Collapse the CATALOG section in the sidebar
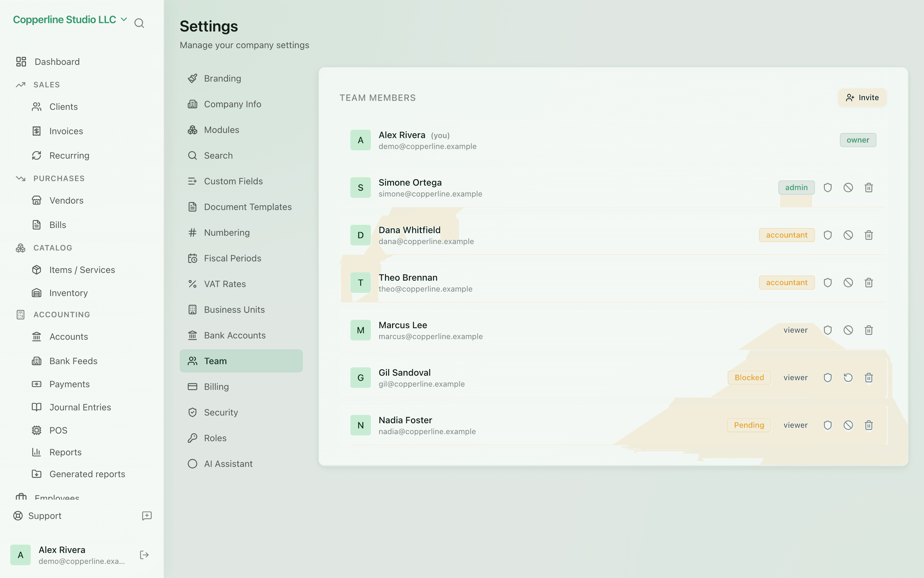The image size is (924, 578). 53,248
